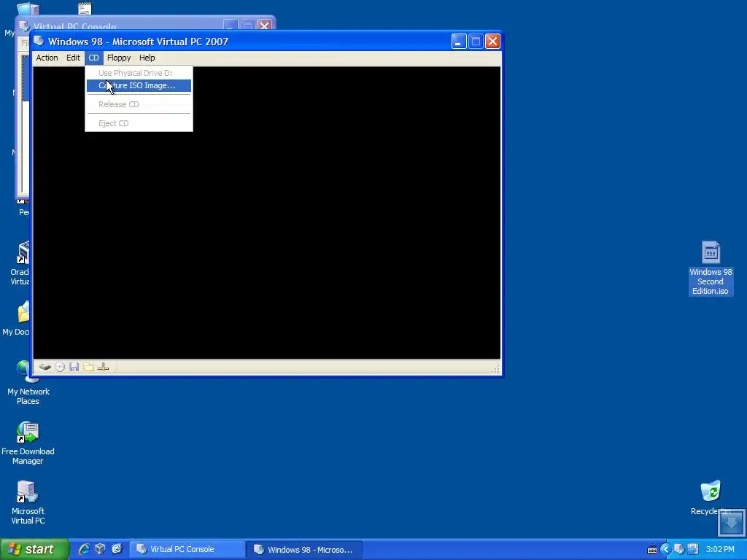Launch Internet Explorer from Quick Launch
This screenshot has width=747, height=560.
tap(84, 549)
